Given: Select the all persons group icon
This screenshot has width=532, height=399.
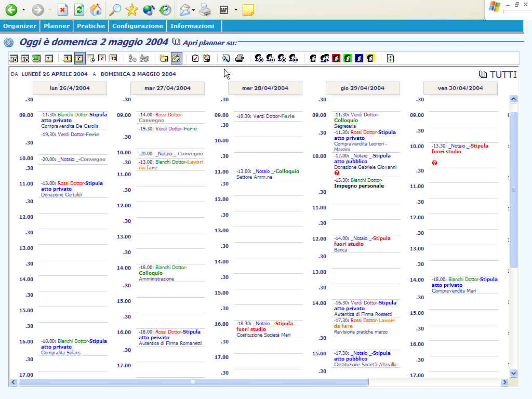Looking at the screenshot, I should click(325, 58).
